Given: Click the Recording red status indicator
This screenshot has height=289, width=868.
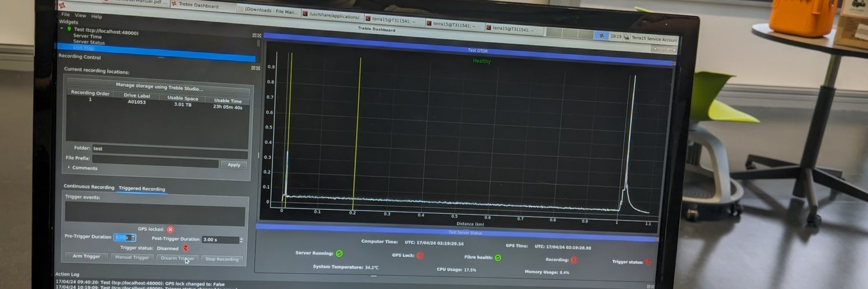Looking at the screenshot, I should pos(573,260).
